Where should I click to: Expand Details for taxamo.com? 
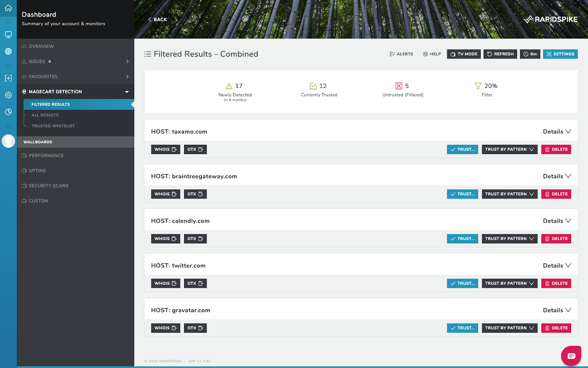(557, 132)
